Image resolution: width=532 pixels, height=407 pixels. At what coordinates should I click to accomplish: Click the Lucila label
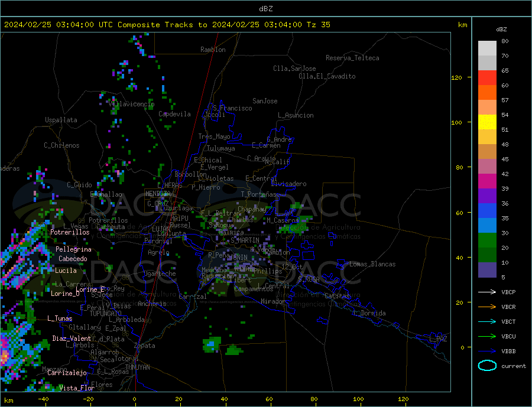(x=66, y=271)
